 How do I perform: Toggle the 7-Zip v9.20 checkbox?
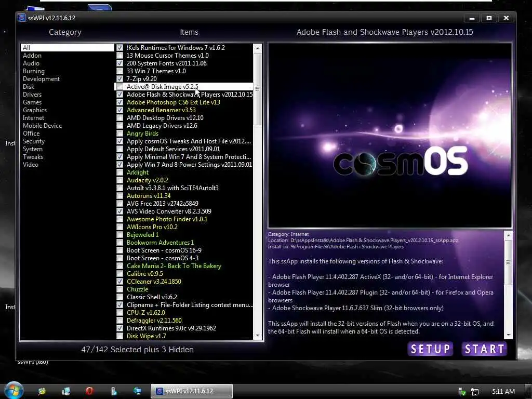120,79
